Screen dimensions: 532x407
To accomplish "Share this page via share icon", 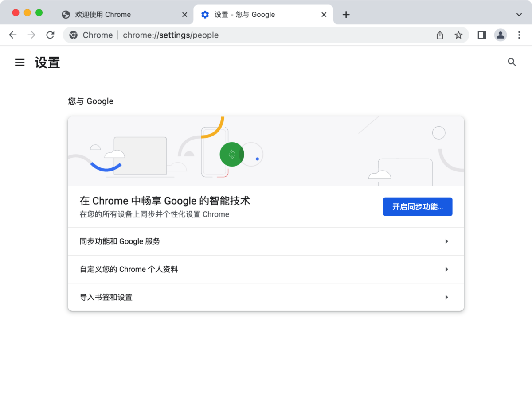I will point(440,35).
